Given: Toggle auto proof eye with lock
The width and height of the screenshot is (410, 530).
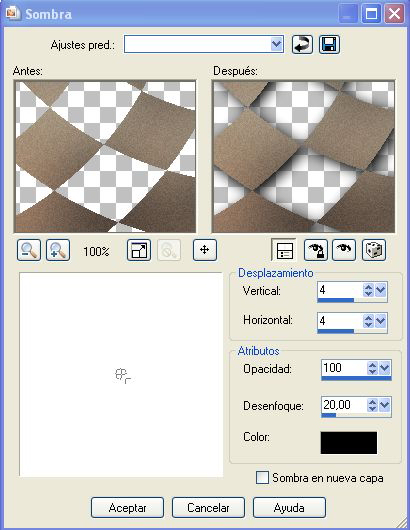Looking at the screenshot, I should (x=315, y=250).
